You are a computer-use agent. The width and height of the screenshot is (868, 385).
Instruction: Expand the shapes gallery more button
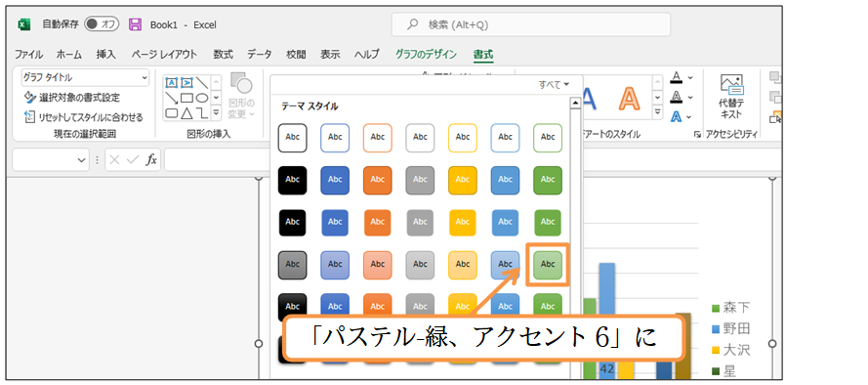[217, 113]
